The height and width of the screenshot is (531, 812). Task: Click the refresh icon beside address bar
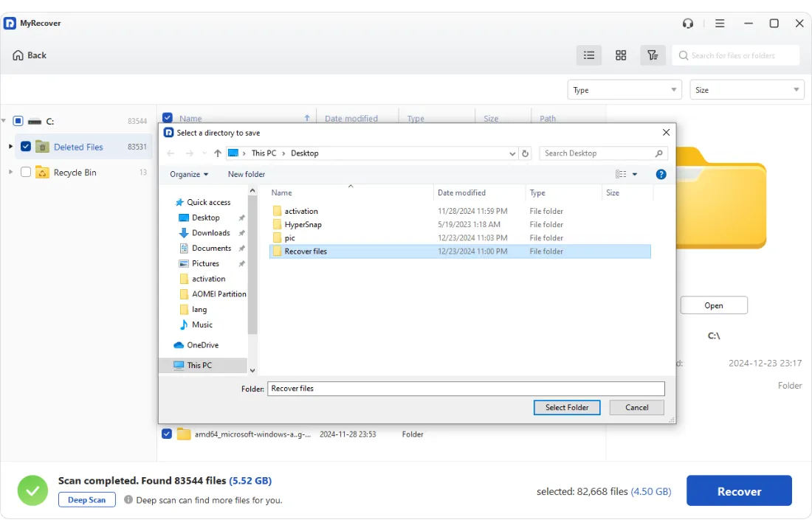point(526,153)
